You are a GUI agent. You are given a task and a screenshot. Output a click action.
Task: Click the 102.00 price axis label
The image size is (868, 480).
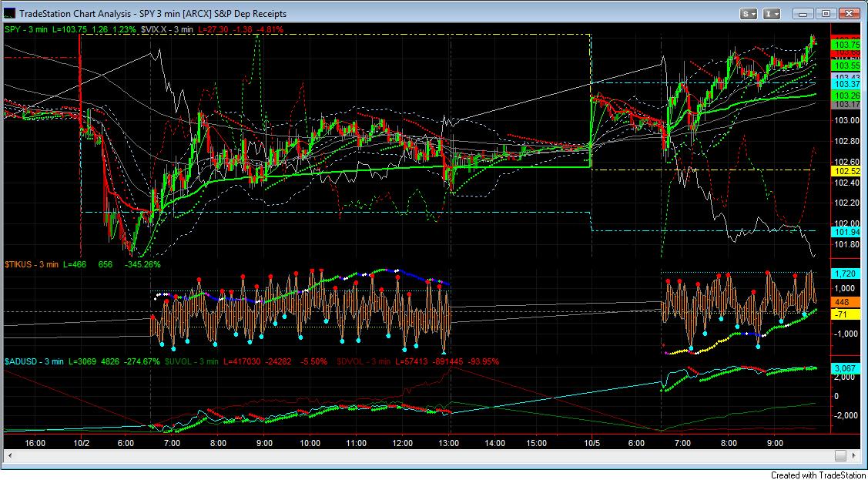click(x=846, y=223)
